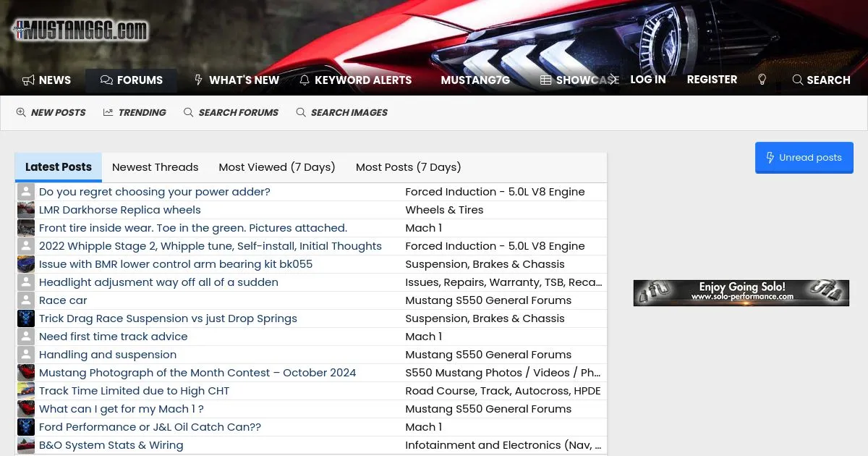Select the Latest Posts tab

point(59,167)
